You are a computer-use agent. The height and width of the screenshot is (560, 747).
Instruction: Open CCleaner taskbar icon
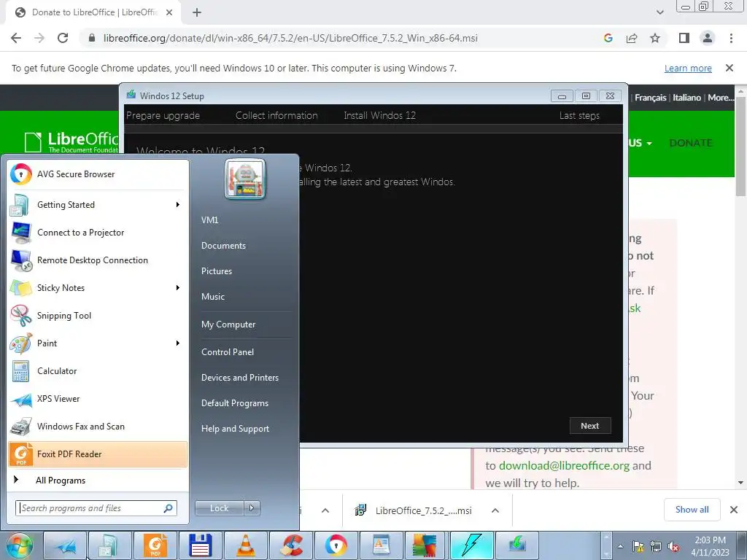(290, 545)
